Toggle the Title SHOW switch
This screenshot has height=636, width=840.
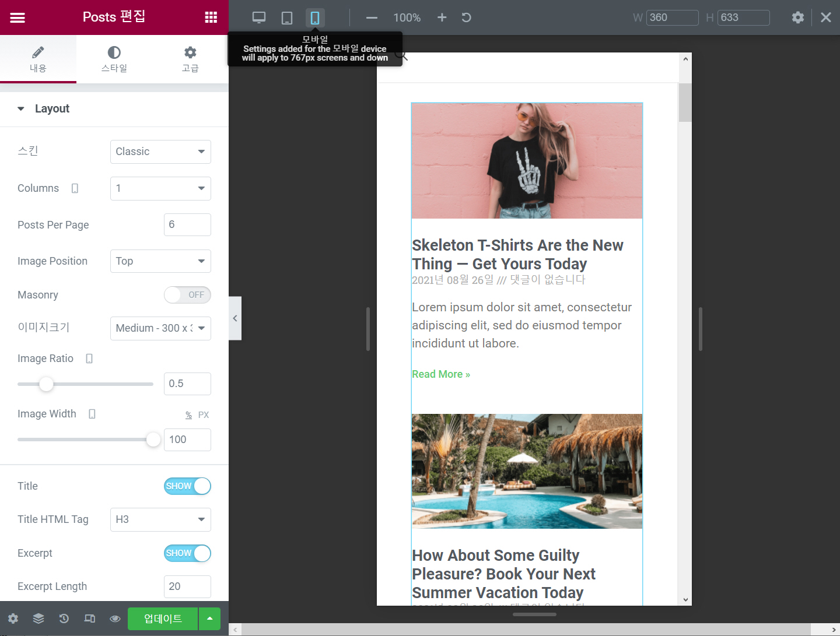[187, 486]
